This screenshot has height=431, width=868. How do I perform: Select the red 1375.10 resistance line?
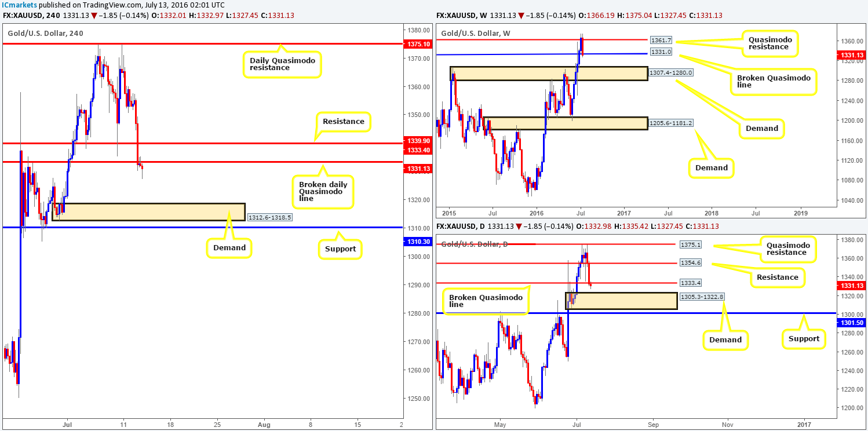202,43
